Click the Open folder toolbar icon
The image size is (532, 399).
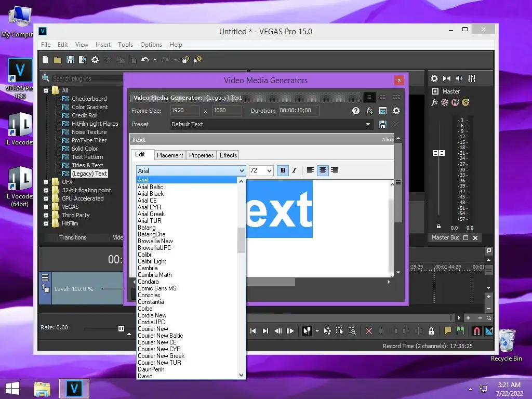57,60
